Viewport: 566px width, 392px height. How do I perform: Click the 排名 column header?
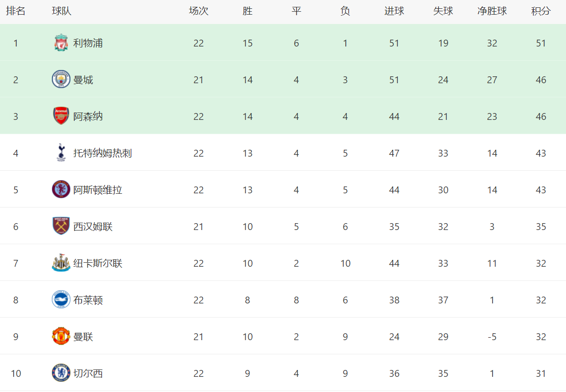click(x=16, y=11)
